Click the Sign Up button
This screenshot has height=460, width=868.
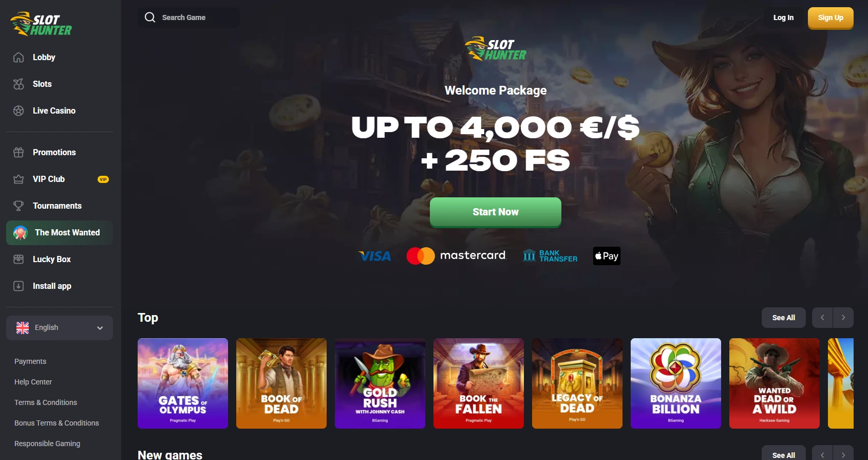831,18
